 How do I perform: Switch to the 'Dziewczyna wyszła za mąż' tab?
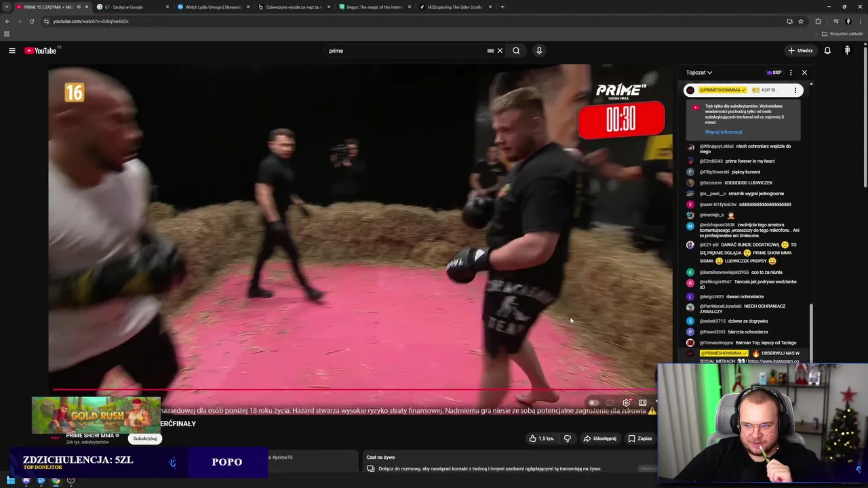[294, 7]
